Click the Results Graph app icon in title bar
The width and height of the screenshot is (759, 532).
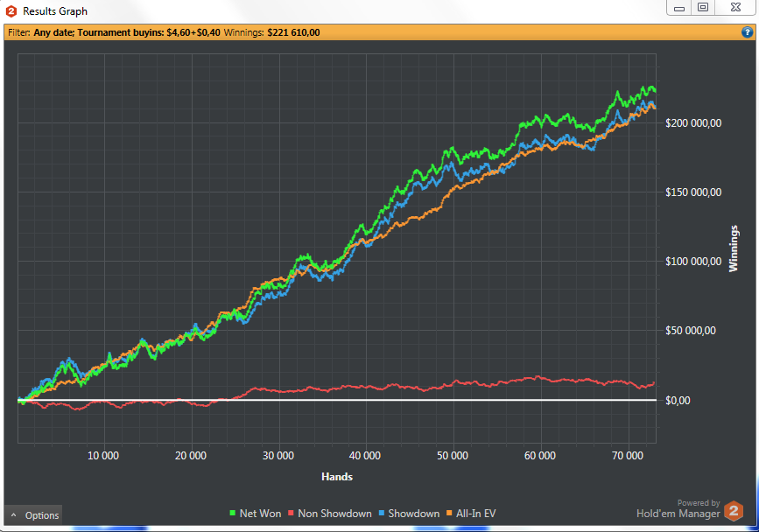click(11, 11)
